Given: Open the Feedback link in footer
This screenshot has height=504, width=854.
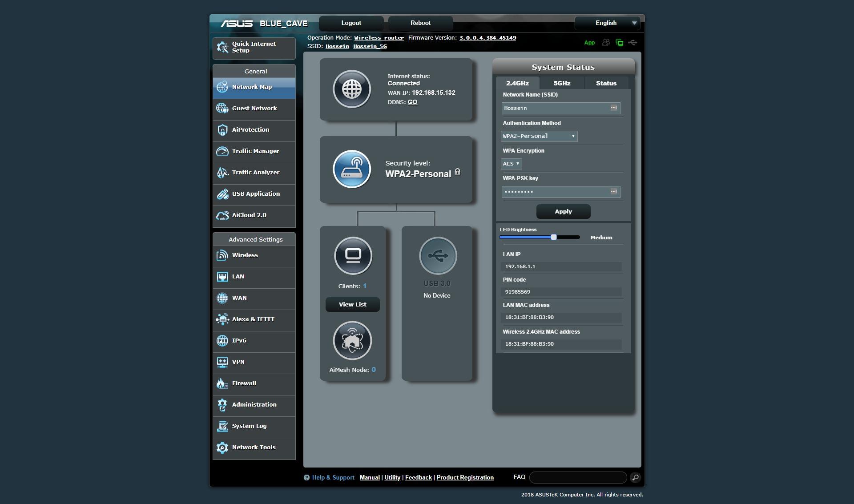Looking at the screenshot, I should 418,477.
